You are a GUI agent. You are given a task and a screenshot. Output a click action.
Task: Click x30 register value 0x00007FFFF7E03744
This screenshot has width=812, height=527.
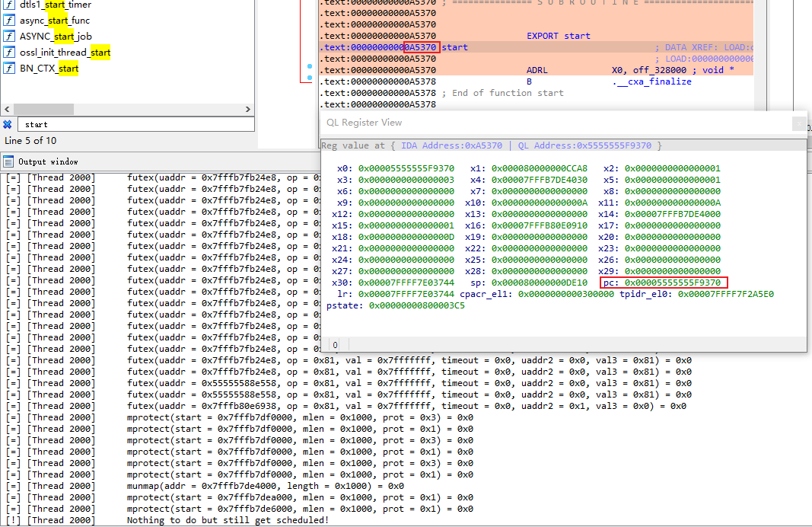406,283
